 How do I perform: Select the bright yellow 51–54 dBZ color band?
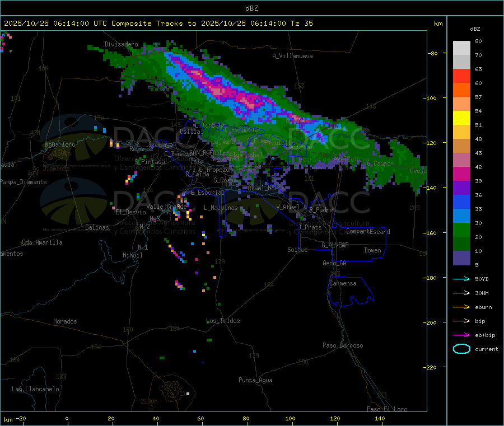(x=461, y=118)
